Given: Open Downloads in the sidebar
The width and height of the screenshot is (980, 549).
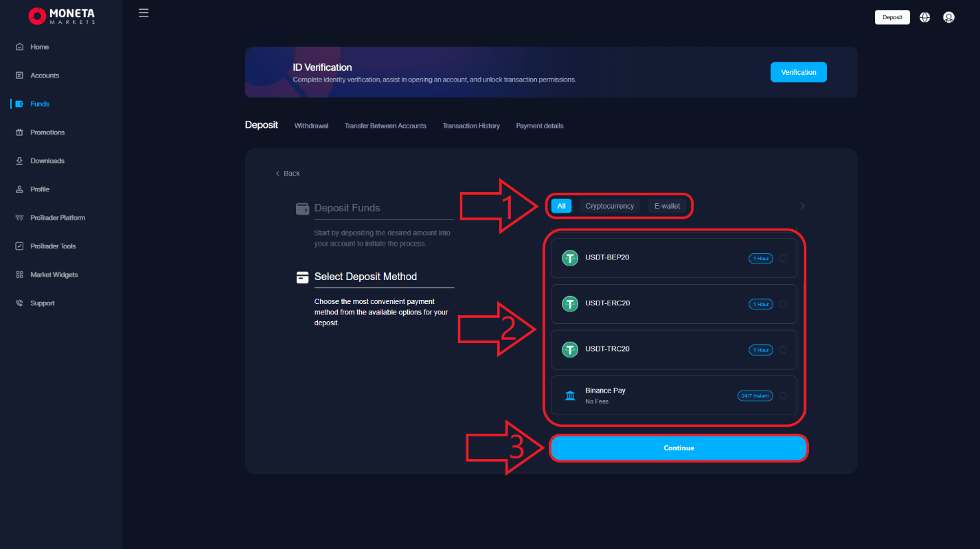Looking at the screenshot, I should pos(47,161).
